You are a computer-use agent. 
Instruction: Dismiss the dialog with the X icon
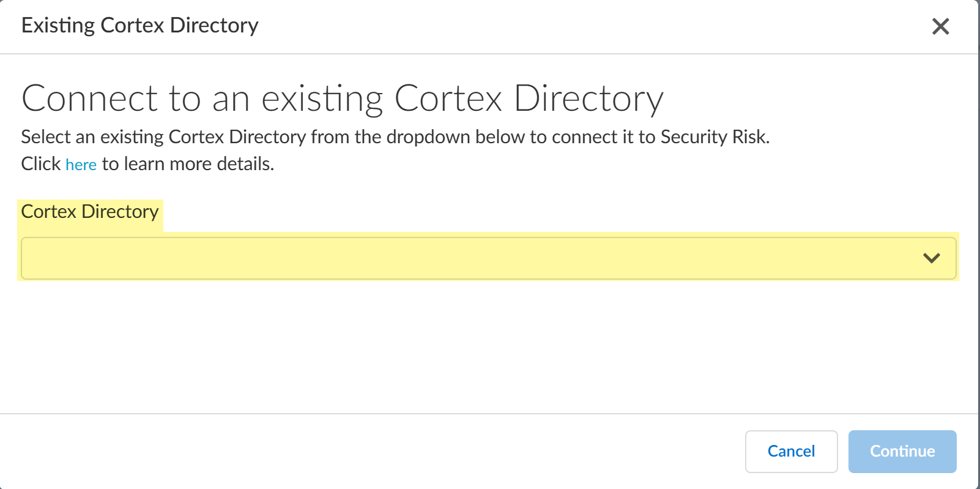[x=940, y=26]
